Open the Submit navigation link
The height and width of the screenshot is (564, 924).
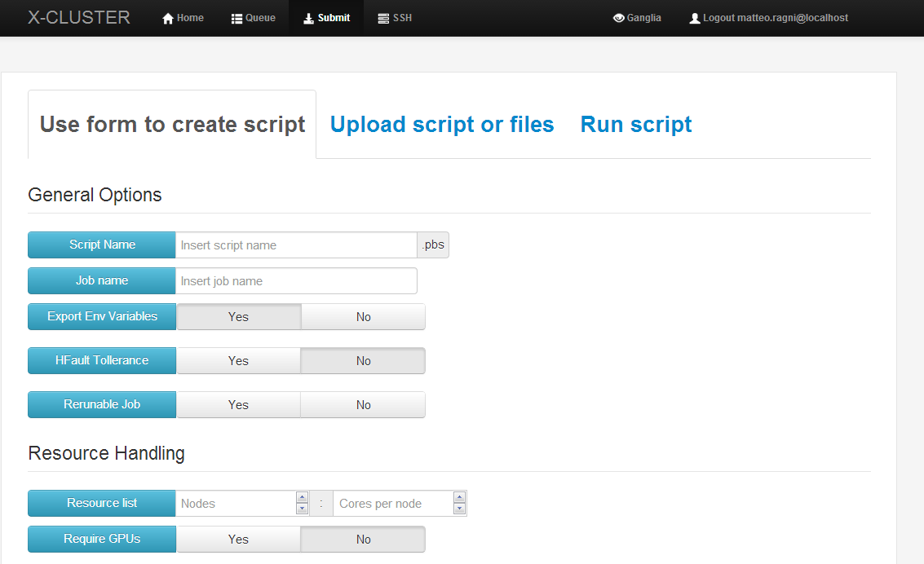tap(326, 18)
